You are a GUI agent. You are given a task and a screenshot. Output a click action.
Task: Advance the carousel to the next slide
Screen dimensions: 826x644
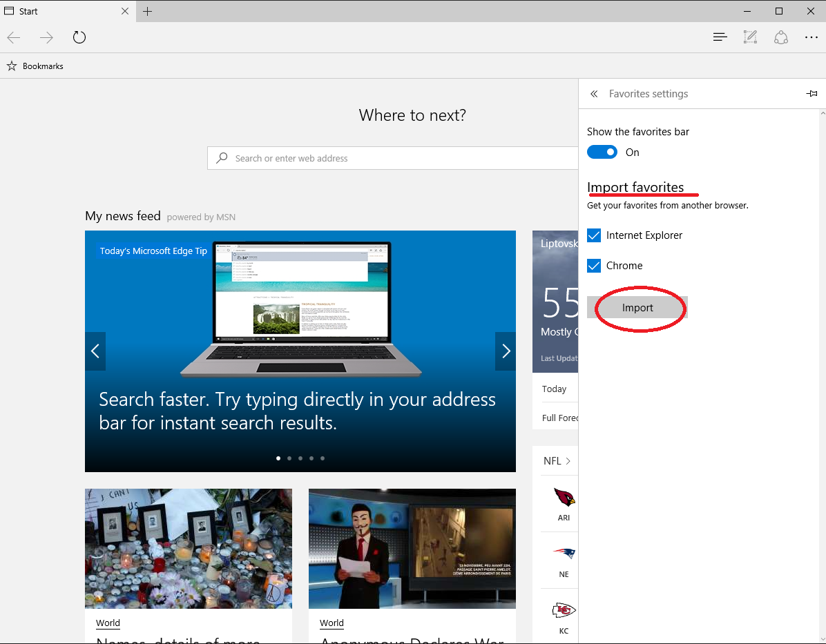pos(505,351)
